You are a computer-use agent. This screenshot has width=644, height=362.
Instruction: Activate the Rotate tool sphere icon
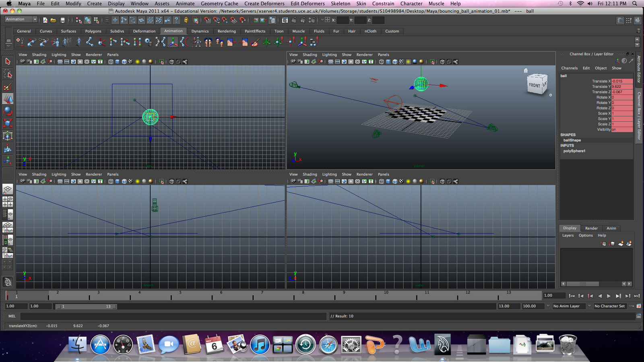click(8, 111)
